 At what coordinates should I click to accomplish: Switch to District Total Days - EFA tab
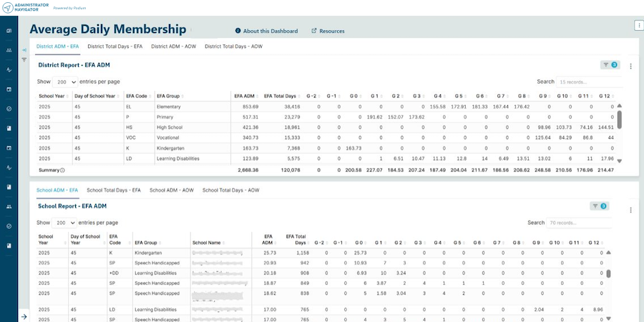click(x=115, y=47)
